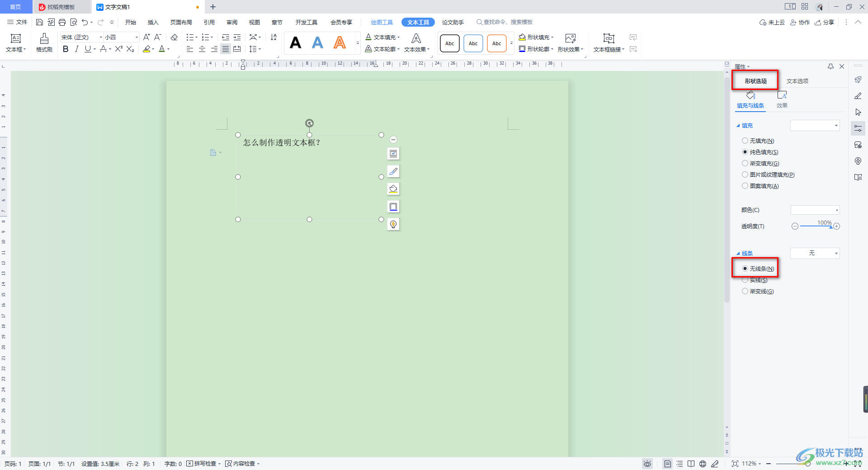
Task: Collapse the Fill section triangle
Action: [738, 126]
